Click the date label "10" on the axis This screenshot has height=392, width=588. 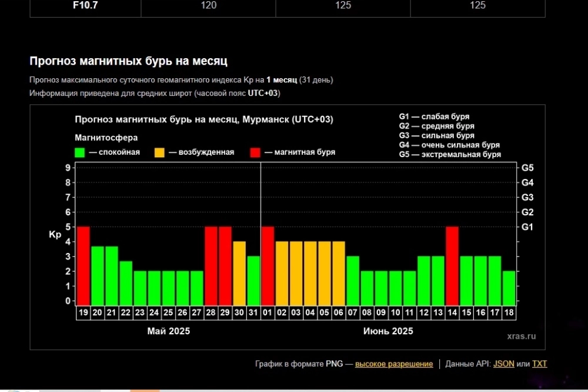point(395,313)
